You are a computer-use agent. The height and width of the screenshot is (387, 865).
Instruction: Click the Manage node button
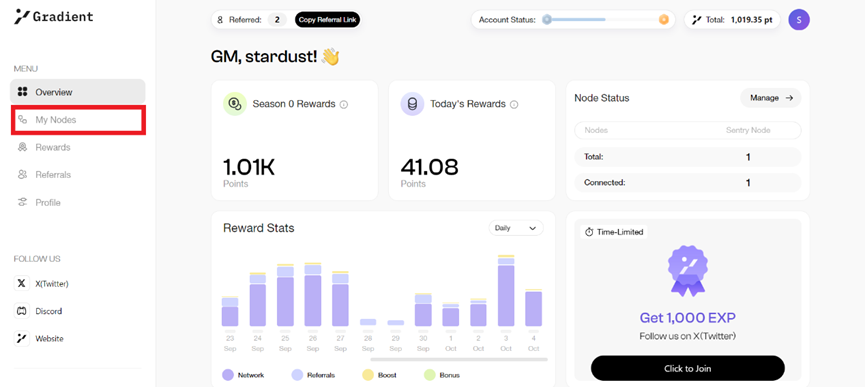pyautogui.click(x=771, y=98)
